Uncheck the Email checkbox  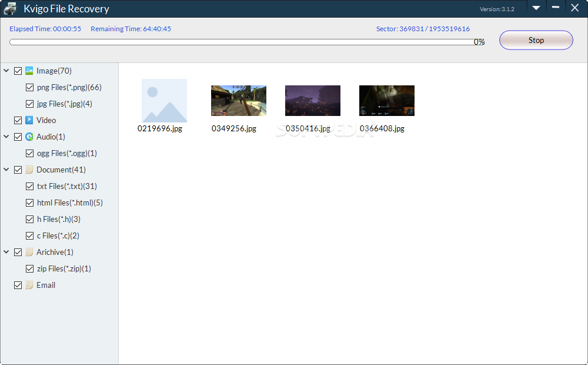(x=18, y=285)
